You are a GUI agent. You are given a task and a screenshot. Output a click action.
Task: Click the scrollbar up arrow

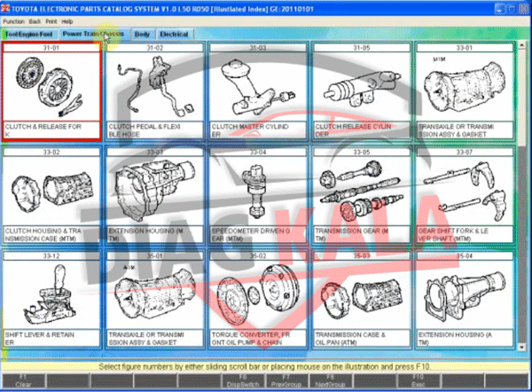point(521,45)
